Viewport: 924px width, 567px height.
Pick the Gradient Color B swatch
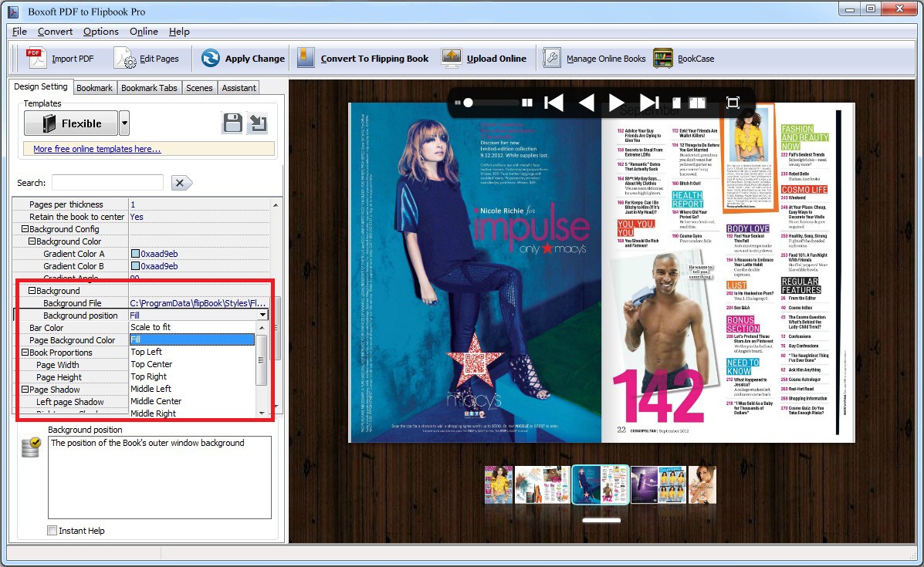(135, 266)
